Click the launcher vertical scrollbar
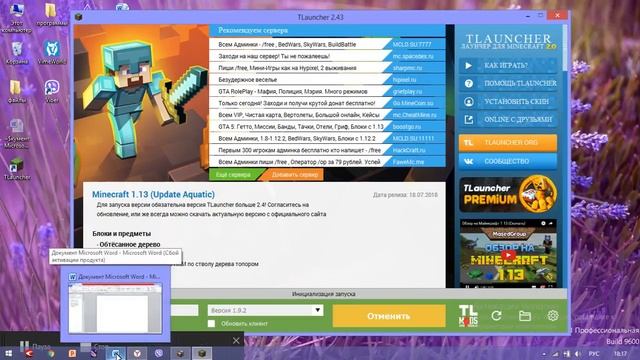The height and width of the screenshot is (360, 640). [x=565, y=47]
